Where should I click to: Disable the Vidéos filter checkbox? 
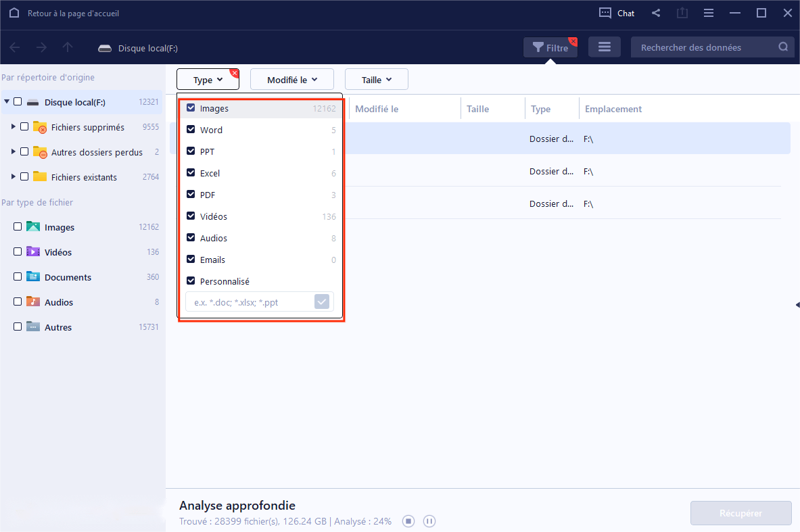pos(190,216)
